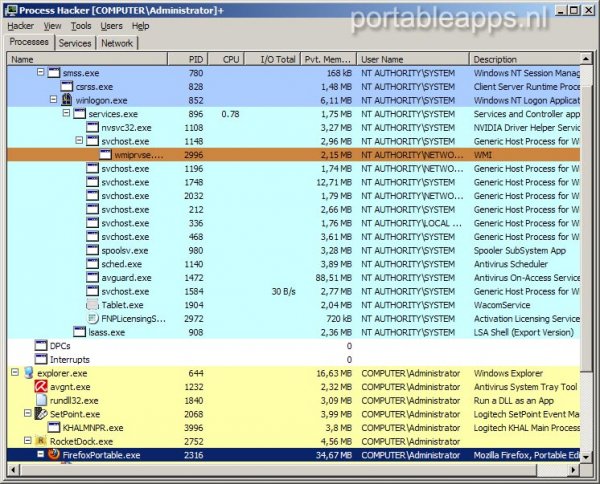Click the SetPoint.exe icon

point(41,414)
